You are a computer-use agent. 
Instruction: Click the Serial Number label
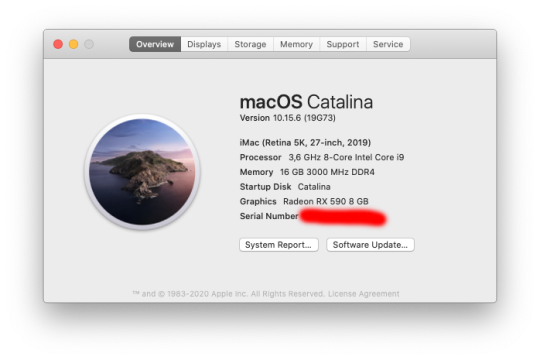coord(269,216)
